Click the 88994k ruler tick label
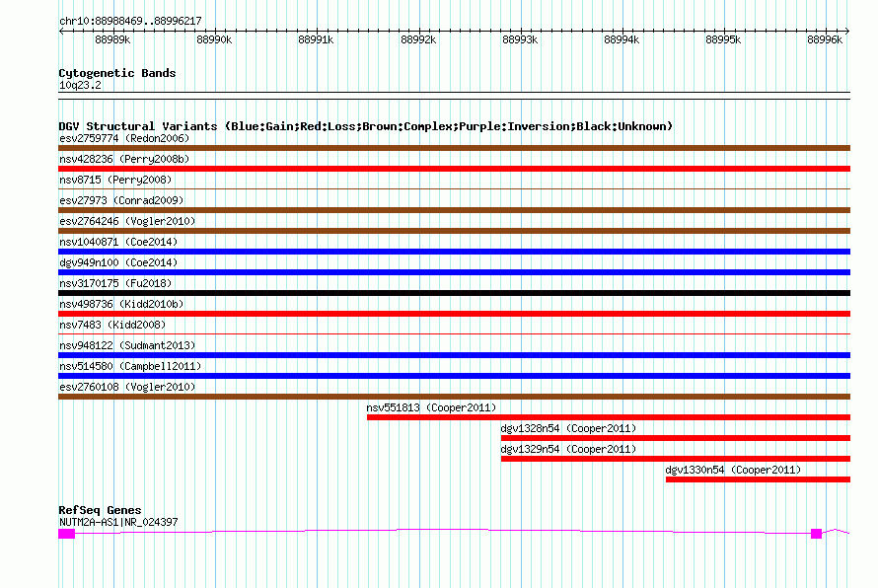This screenshot has height=588, width=878. [622, 39]
